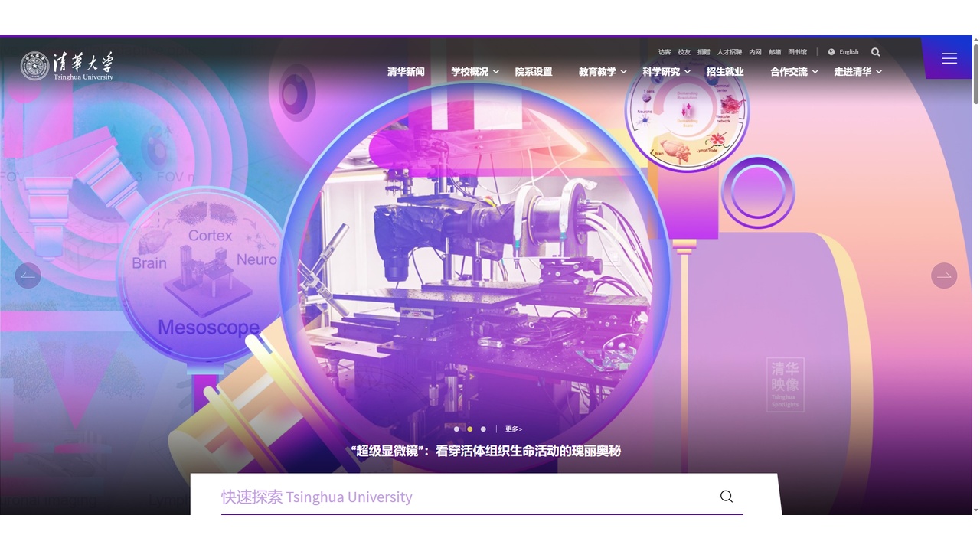Select the third carousel indicator dot
Viewport: 980px width, 551px height.
click(483, 429)
